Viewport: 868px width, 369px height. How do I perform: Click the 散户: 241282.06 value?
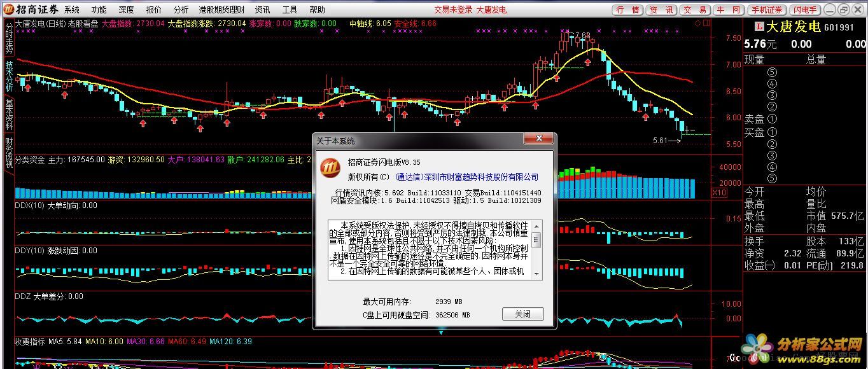(256, 160)
